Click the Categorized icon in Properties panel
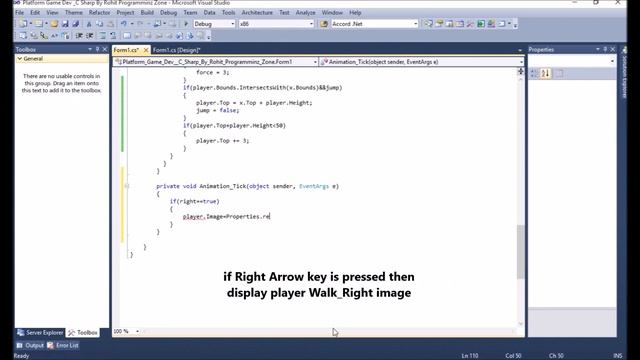The height and width of the screenshot is (360, 640). 534,73
